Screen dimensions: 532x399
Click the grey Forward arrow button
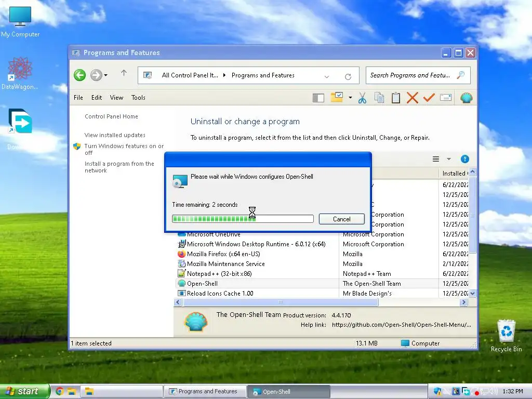click(96, 75)
